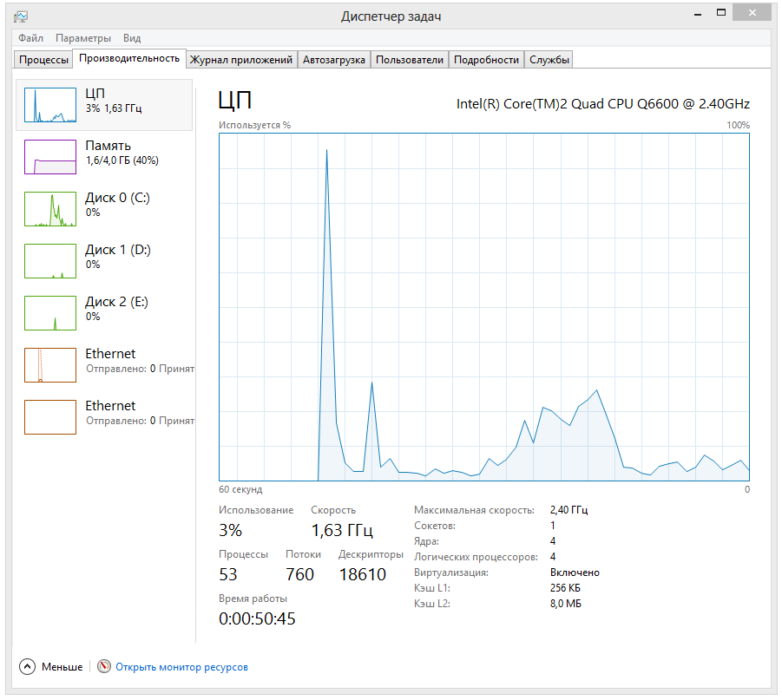
Task: Click the Память label in the sidebar
Action: click(108, 146)
